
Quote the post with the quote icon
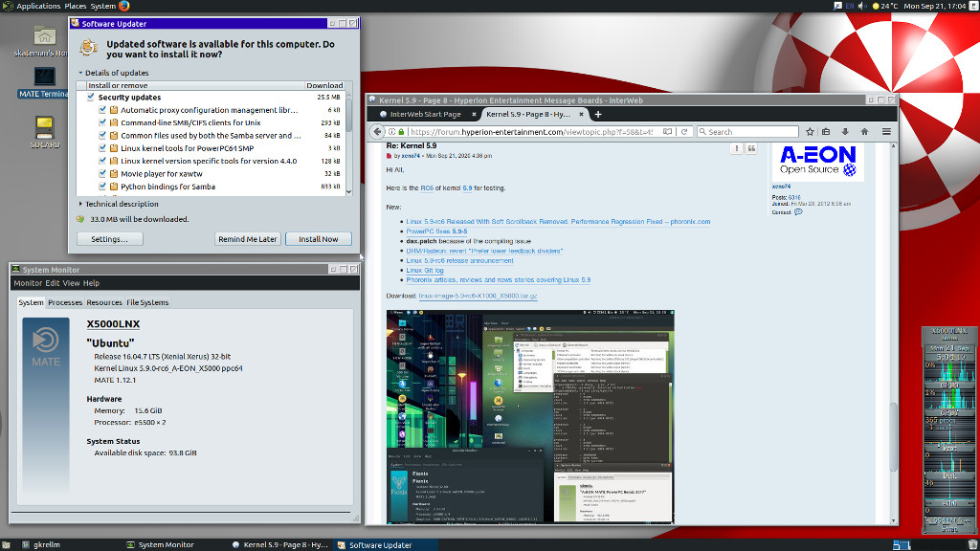tap(751, 148)
